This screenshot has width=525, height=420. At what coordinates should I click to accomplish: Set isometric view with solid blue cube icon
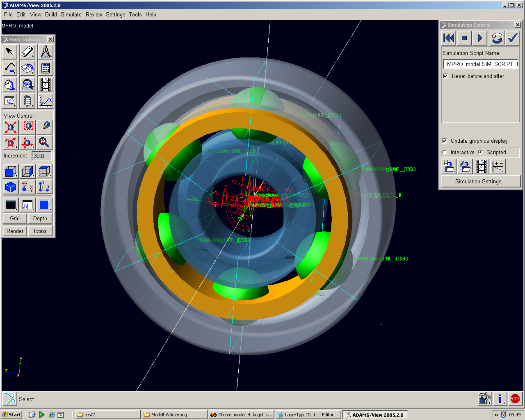coord(10,187)
